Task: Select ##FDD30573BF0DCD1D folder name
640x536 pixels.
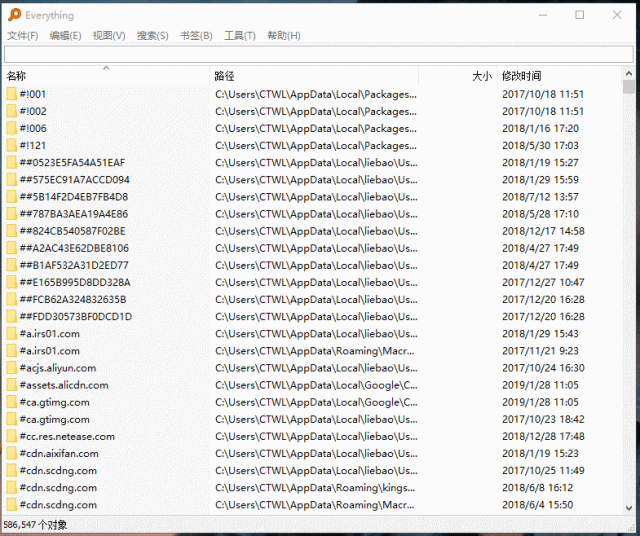Action: click(76, 317)
